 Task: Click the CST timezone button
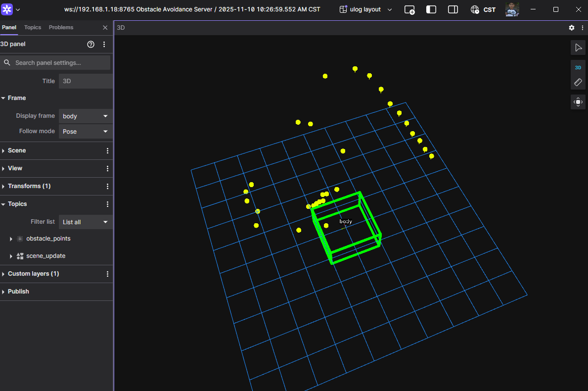coord(483,10)
